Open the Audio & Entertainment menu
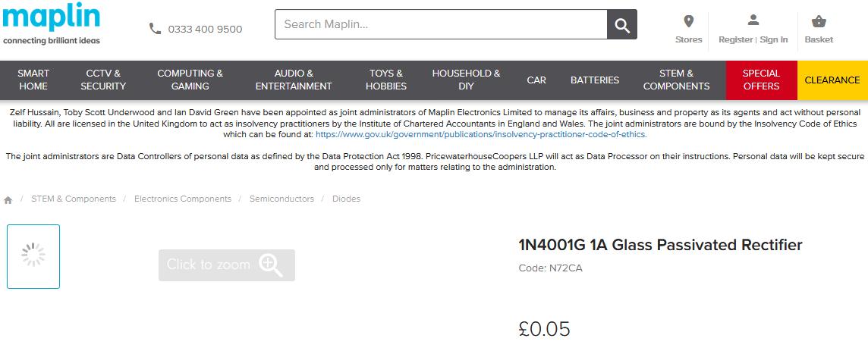 294,80
